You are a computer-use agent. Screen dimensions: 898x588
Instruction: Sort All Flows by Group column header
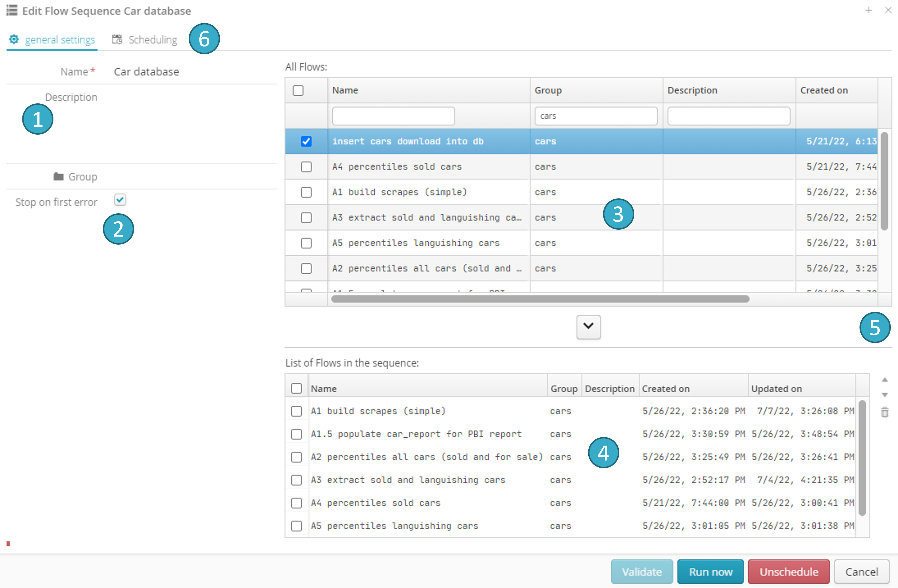tap(596, 90)
